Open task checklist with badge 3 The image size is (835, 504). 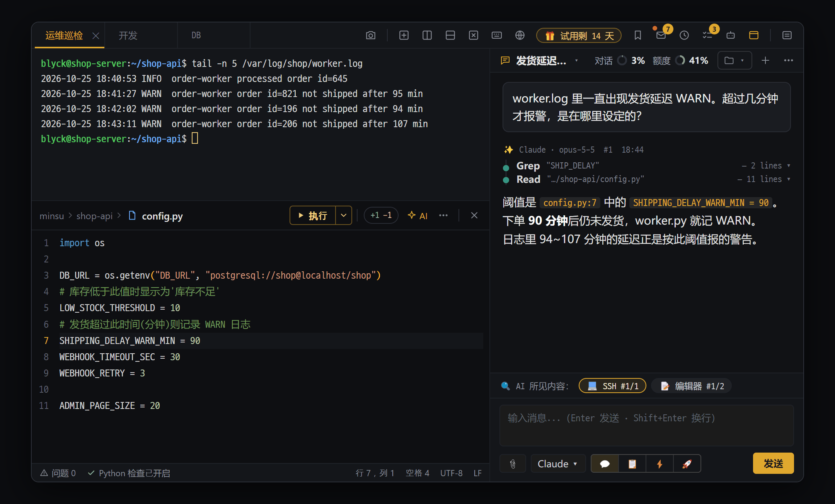pos(707,36)
